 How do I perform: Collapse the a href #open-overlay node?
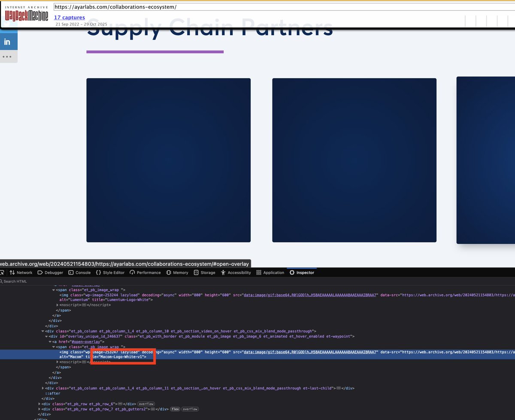(x=50, y=341)
